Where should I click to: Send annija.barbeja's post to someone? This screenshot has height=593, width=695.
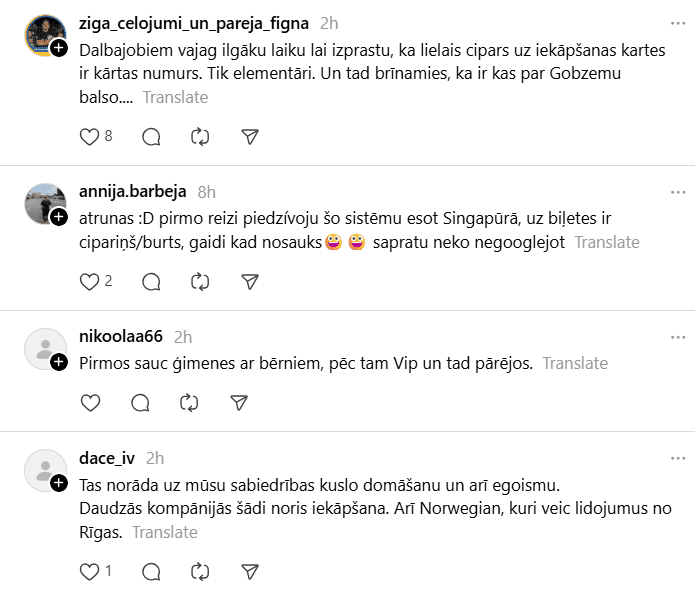click(250, 281)
